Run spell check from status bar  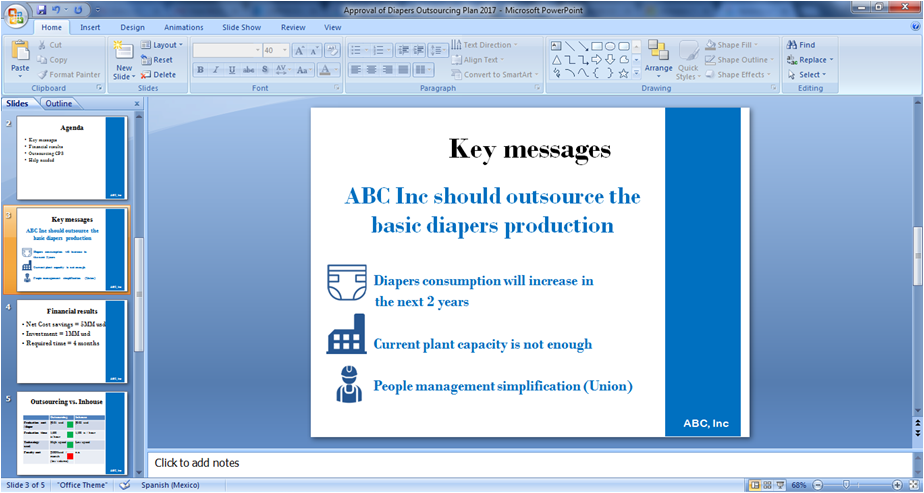pyautogui.click(x=124, y=485)
